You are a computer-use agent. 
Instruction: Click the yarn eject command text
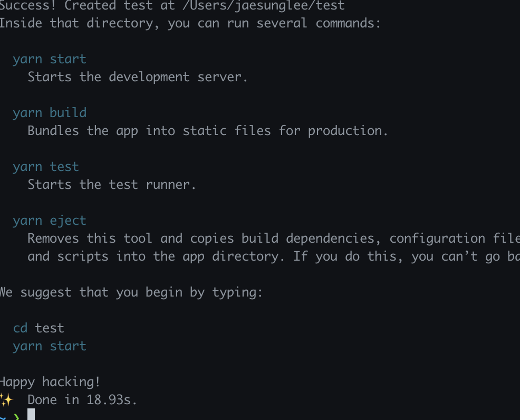point(50,221)
